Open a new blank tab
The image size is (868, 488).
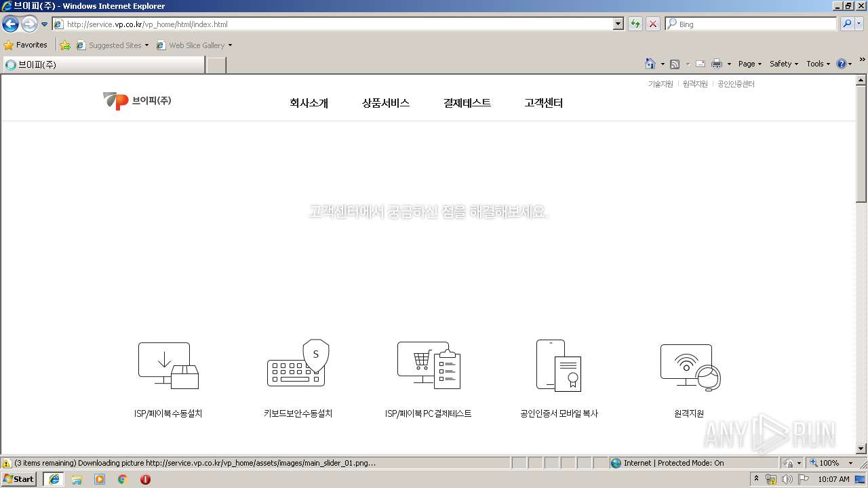216,65
